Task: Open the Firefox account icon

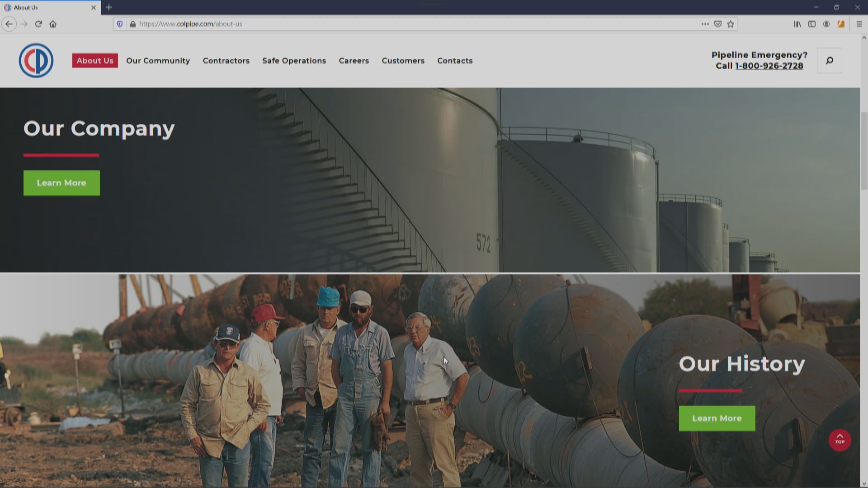Action: tap(826, 24)
